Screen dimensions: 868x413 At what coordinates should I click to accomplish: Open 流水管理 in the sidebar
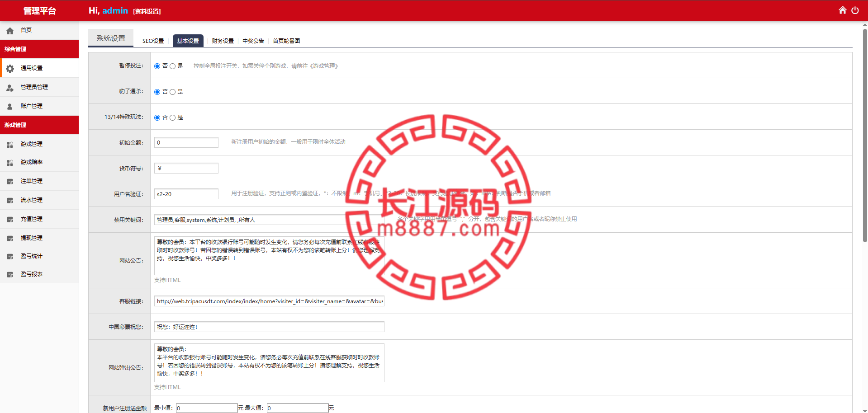39,200
